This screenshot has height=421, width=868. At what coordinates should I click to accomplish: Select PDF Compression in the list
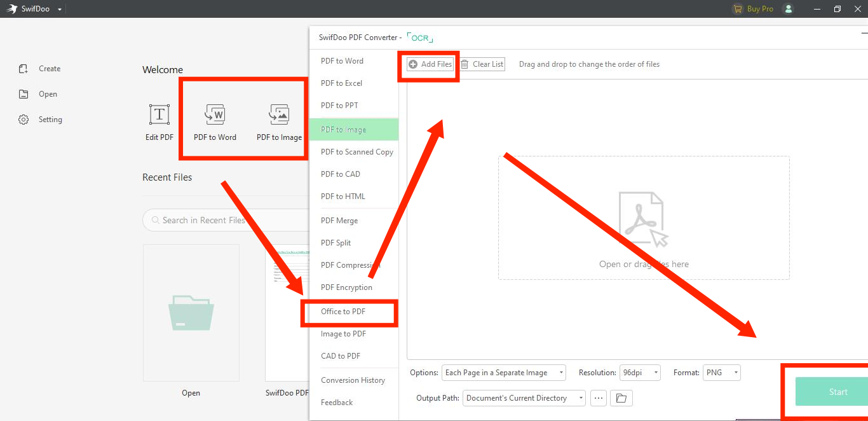point(354,265)
